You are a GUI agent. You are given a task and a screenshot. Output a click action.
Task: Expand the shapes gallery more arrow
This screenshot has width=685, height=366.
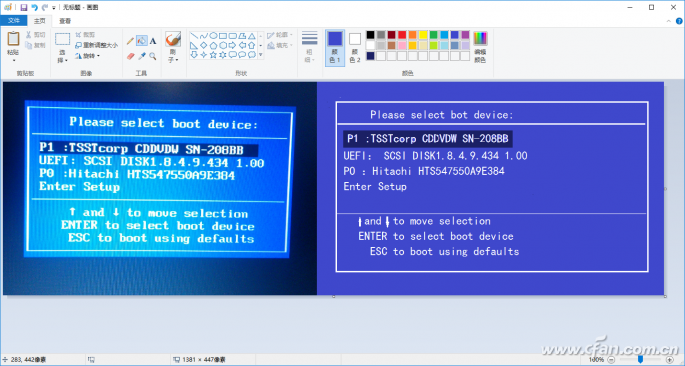click(261, 55)
